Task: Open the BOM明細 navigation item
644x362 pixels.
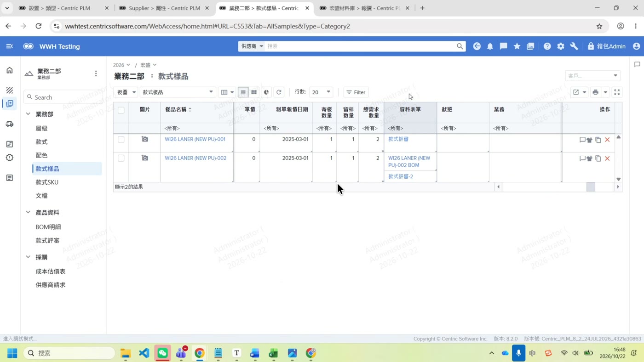Action: pos(48,227)
